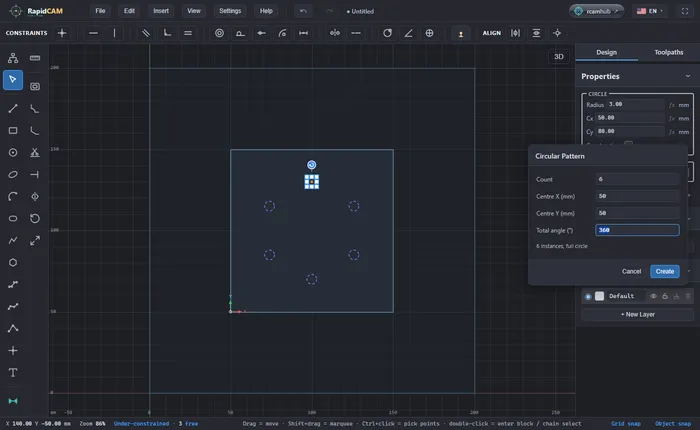Viewport: 700px width, 430px height.
Task: Apply angle constraint
Action: (408, 33)
